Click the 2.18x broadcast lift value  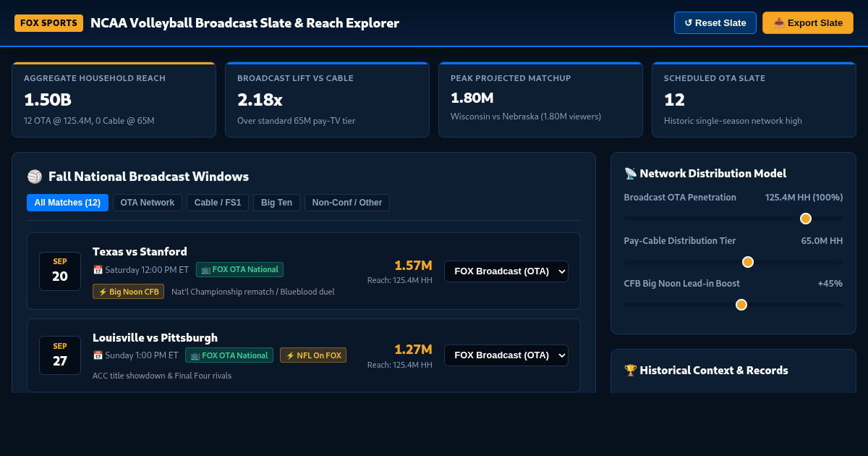coord(260,100)
